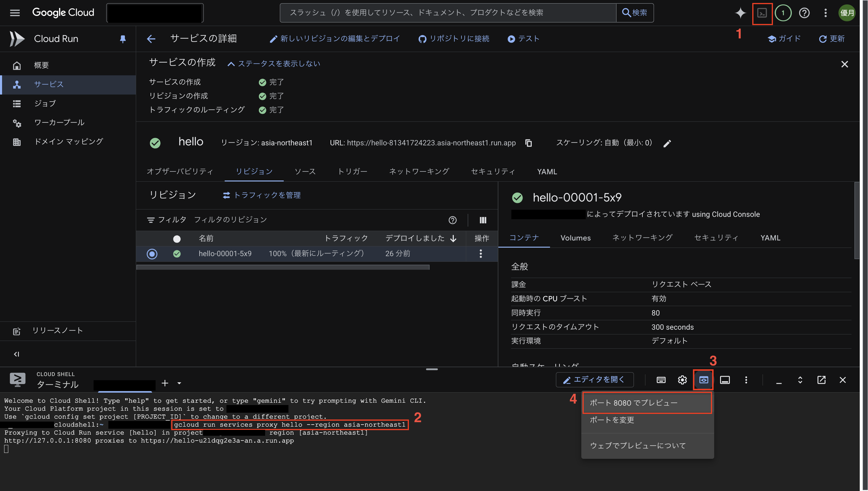Screen dimensions: 868x491
Task: Switch to the YAML tab
Action: tap(546, 171)
